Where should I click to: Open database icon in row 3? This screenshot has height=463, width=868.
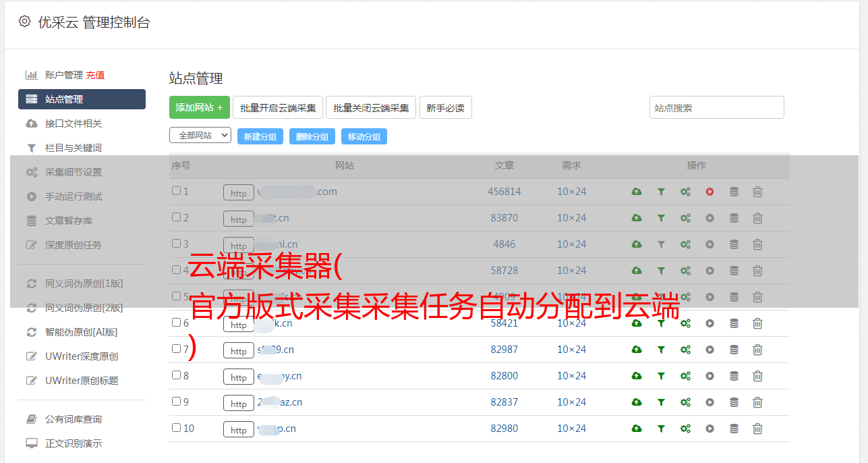point(734,244)
